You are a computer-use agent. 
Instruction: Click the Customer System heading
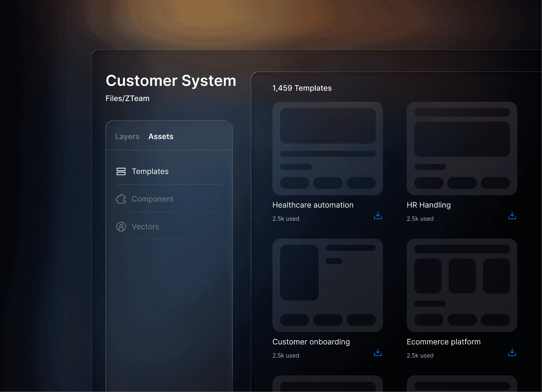[x=171, y=81]
